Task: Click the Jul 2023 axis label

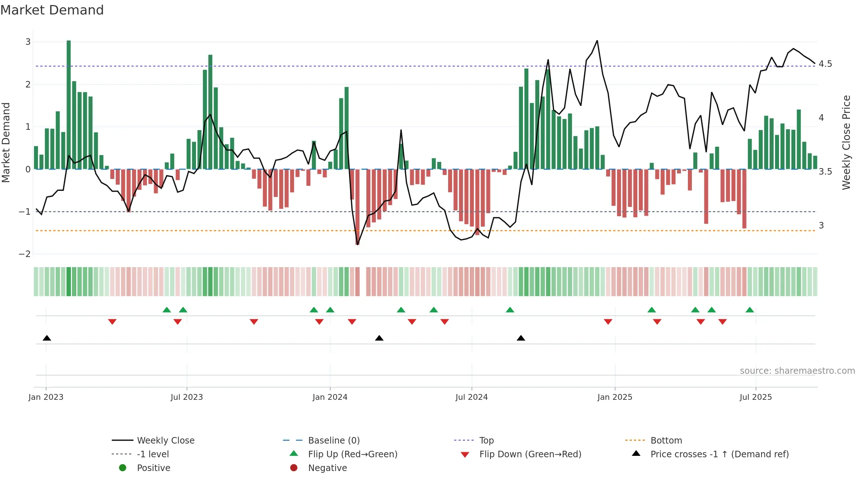Action: 187,397
